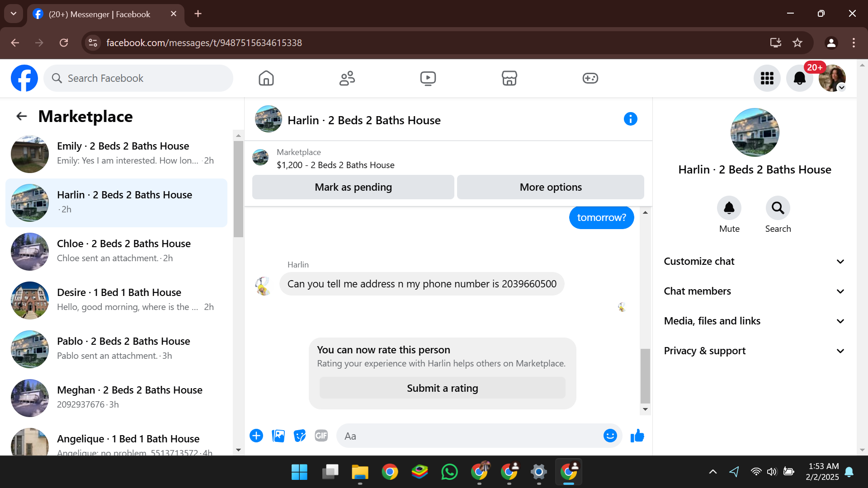Open the emoji picker

610,436
